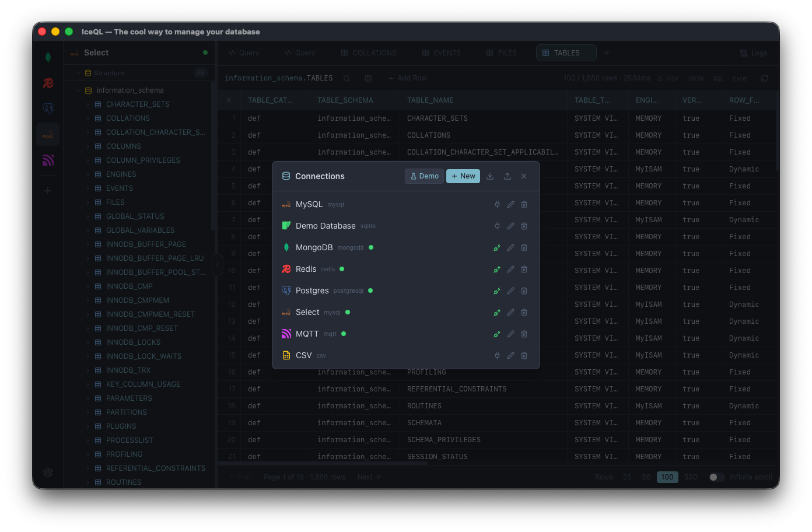812x532 pixels.
Task: Create a connection with the New button
Action: coord(463,176)
